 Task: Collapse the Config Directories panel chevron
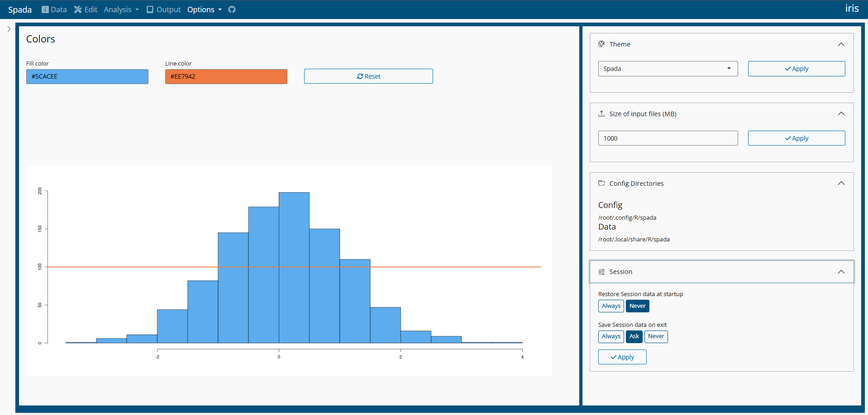pyautogui.click(x=841, y=184)
